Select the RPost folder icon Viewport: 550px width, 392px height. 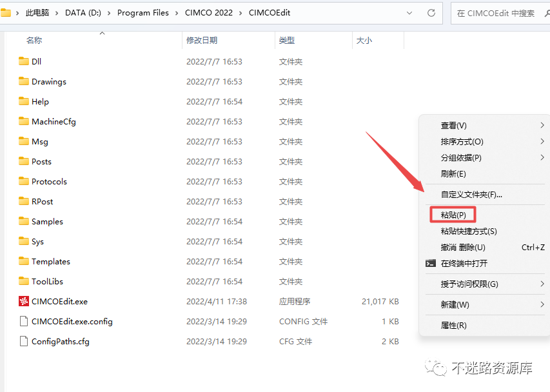pos(24,201)
